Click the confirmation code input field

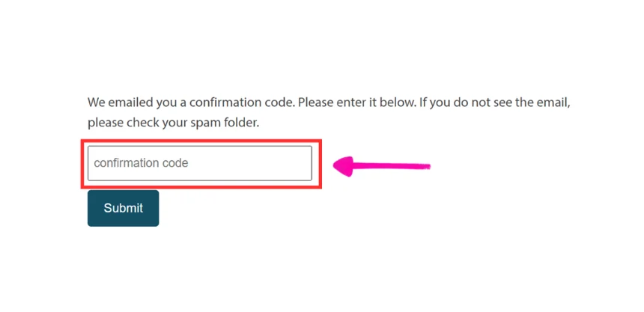click(200, 163)
